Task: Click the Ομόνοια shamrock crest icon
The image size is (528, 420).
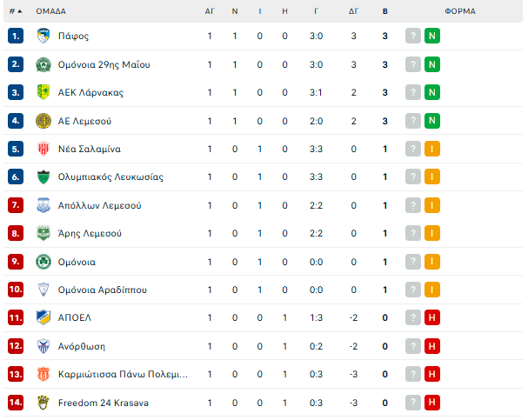Action: tap(43, 262)
